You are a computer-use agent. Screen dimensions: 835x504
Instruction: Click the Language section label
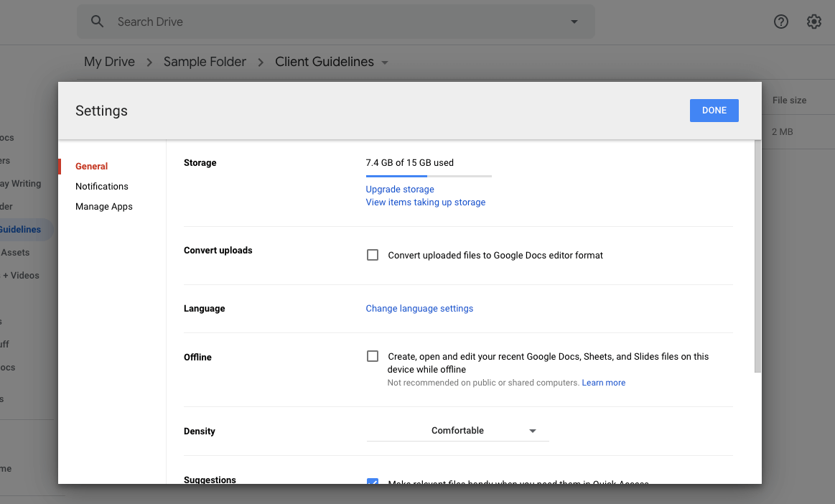point(204,309)
